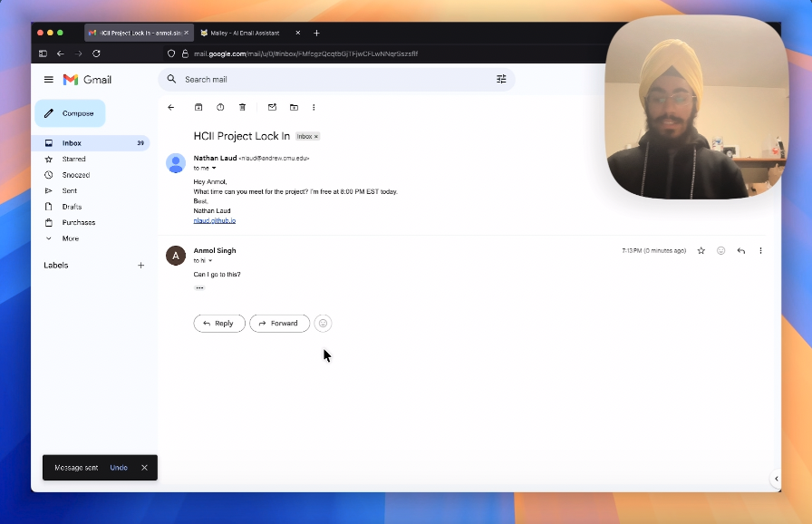The width and height of the screenshot is (812, 524).
Task: Click the reply arrow on Anmol's message
Action: (740, 251)
